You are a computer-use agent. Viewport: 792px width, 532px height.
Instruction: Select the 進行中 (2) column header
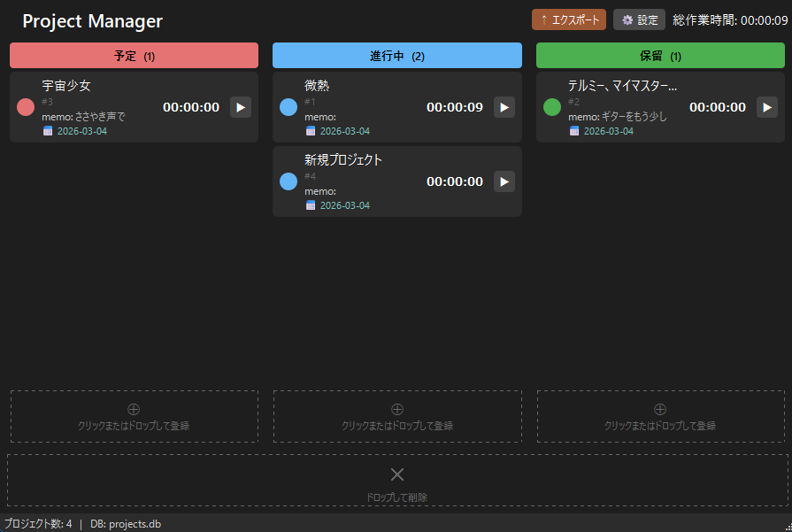pos(397,56)
